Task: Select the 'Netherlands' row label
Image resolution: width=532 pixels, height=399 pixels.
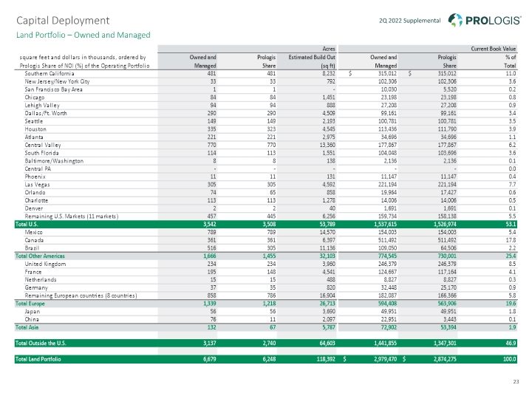Action: click(41, 280)
